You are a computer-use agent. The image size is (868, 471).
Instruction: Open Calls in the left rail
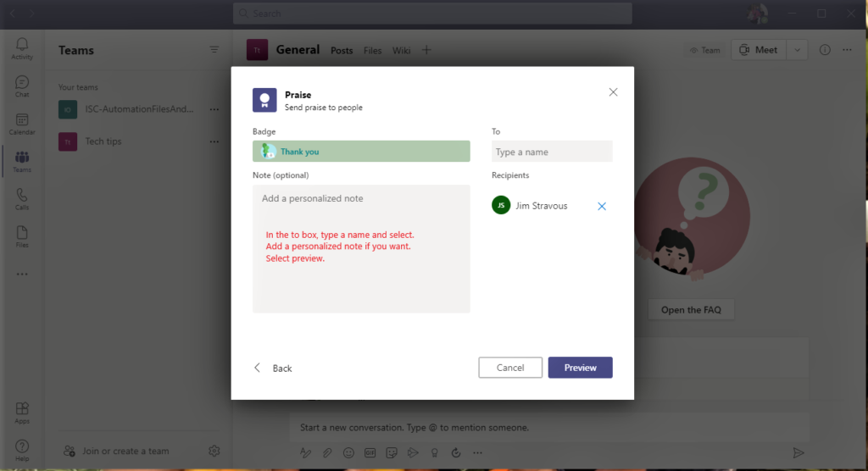22,199
